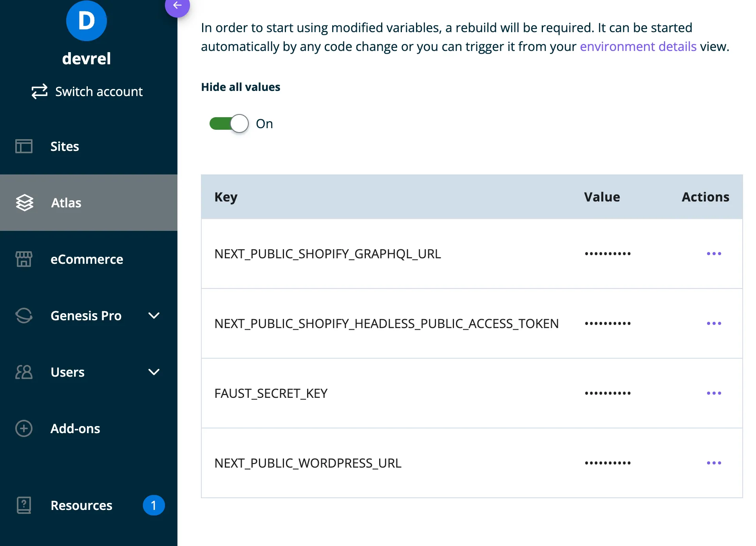Click the eCommerce storefront icon
The image size is (756, 546).
[x=24, y=259]
